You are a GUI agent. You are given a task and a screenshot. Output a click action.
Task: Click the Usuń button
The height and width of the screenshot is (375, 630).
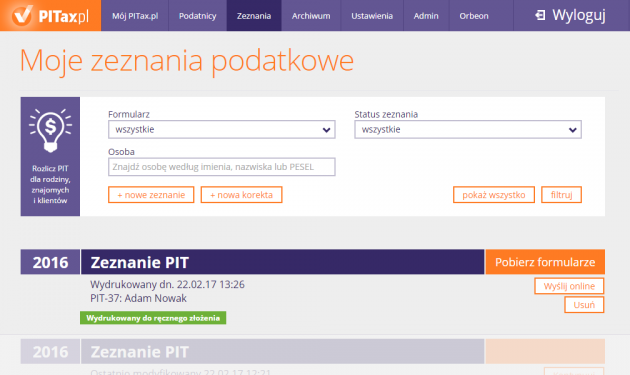coord(584,305)
